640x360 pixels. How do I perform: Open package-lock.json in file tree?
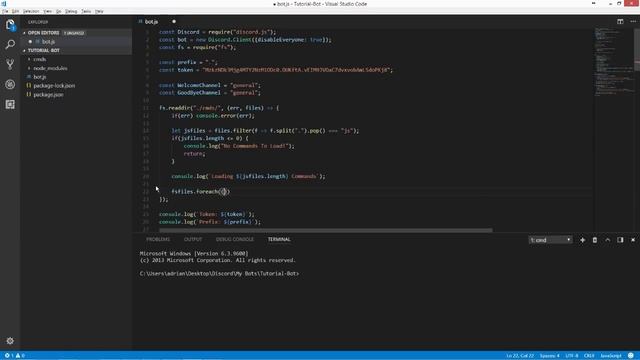(54, 86)
